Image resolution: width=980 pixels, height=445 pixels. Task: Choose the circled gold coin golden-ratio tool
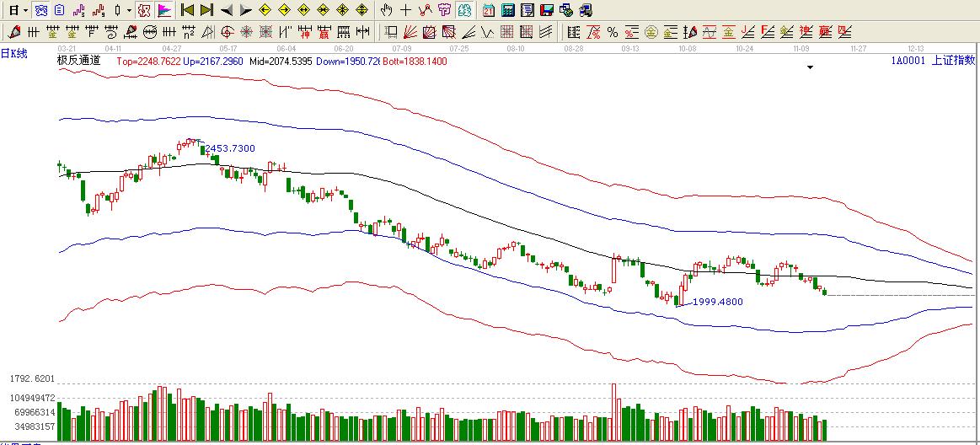(x=651, y=32)
